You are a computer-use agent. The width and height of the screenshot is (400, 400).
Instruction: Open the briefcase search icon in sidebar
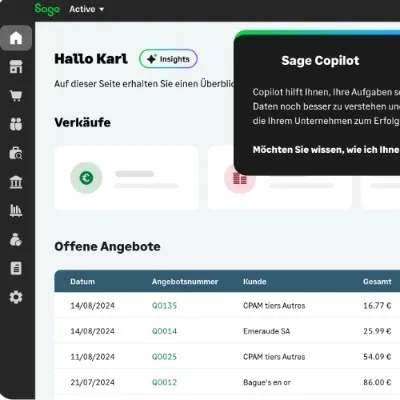(16, 153)
